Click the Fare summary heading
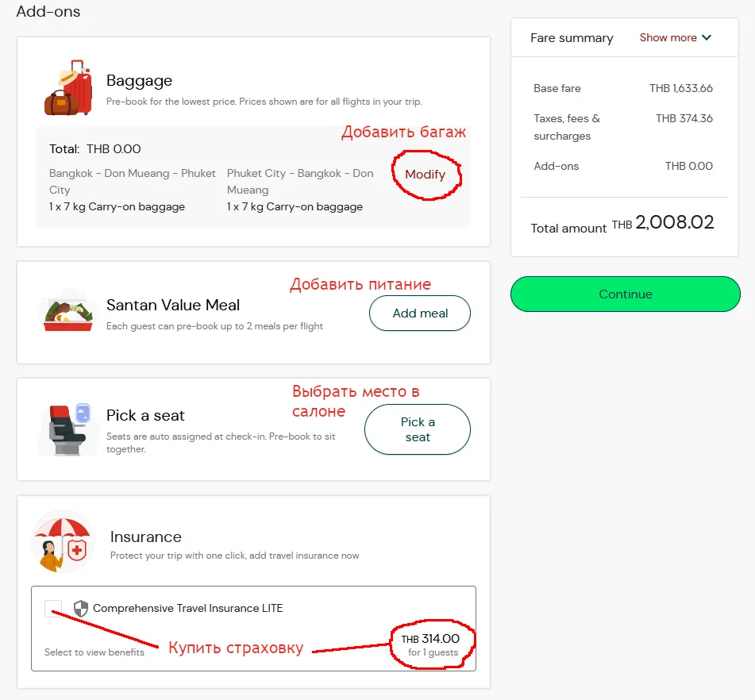Screen dimensions: 755x700 571,37
